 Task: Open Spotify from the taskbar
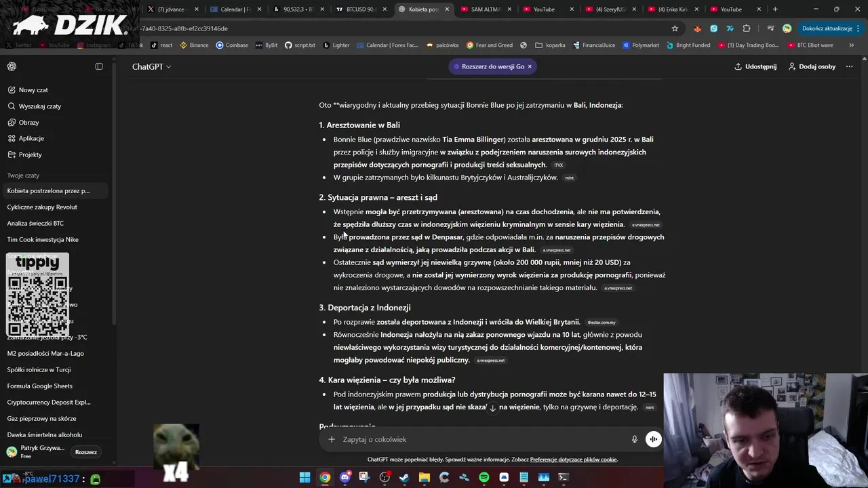pos(484,477)
